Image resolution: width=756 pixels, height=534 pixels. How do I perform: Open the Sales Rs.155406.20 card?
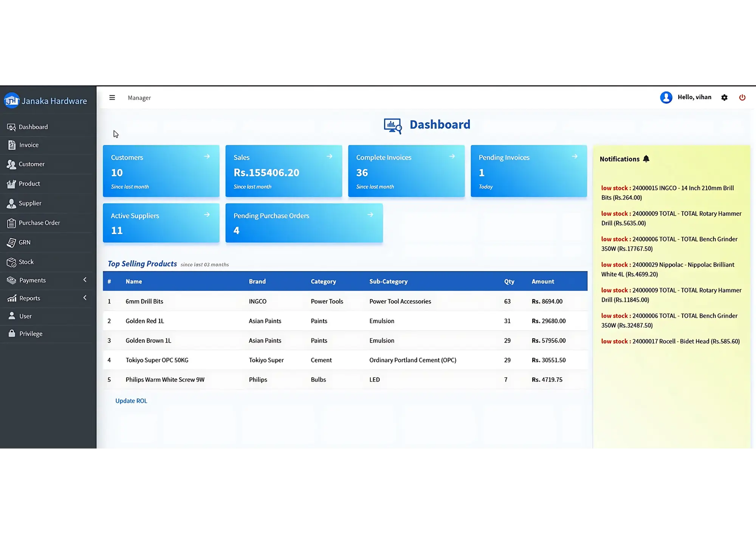283,171
